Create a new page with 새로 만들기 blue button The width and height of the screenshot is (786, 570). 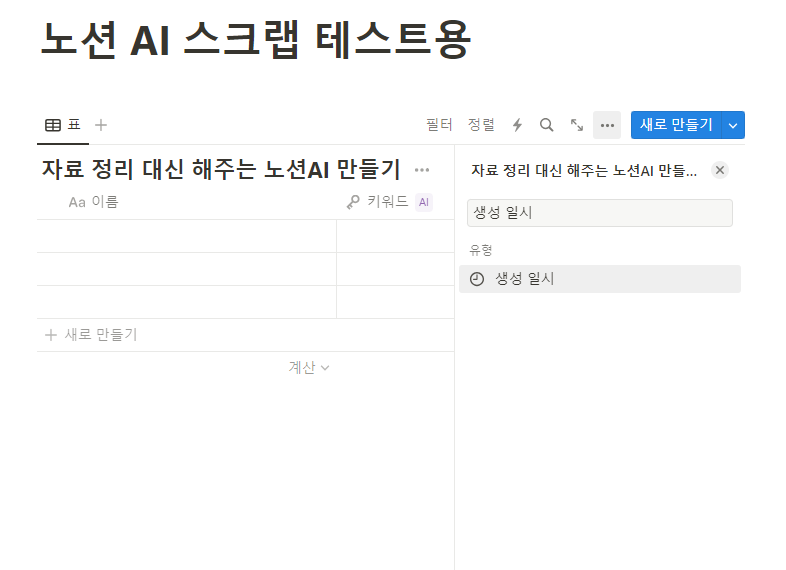pos(676,125)
